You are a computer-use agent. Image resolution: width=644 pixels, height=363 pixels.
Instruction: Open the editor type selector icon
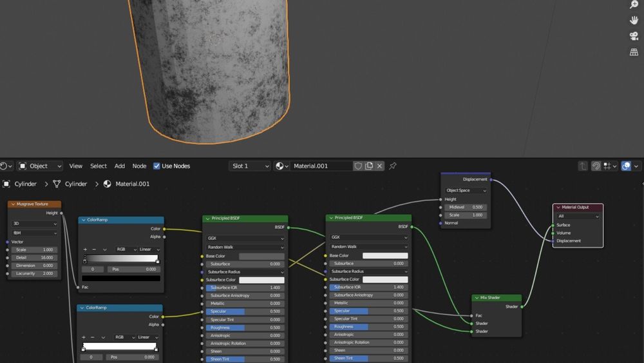point(6,166)
